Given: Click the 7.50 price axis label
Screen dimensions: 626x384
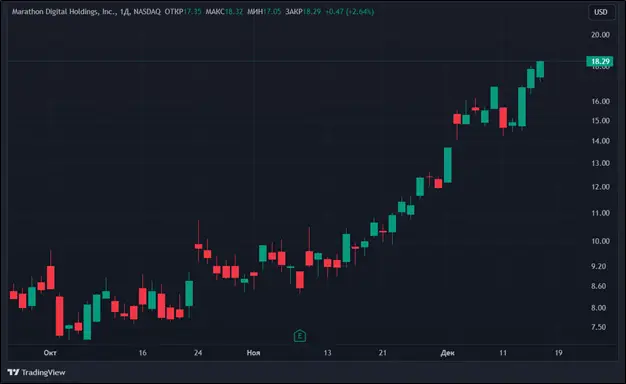Looking at the screenshot, I should tap(598, 327).
